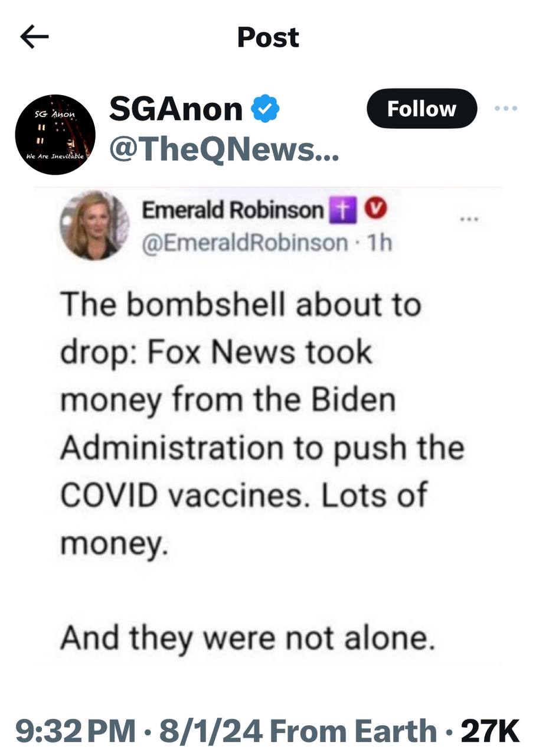This screenshot has width=536, height=756.
Task: Click Emerald Robinson's avatar photo
Action: pos(94,226)
